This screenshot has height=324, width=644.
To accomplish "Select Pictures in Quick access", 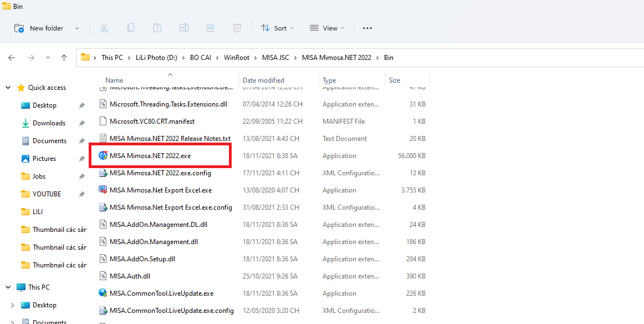I will click(x=44, y=158).
